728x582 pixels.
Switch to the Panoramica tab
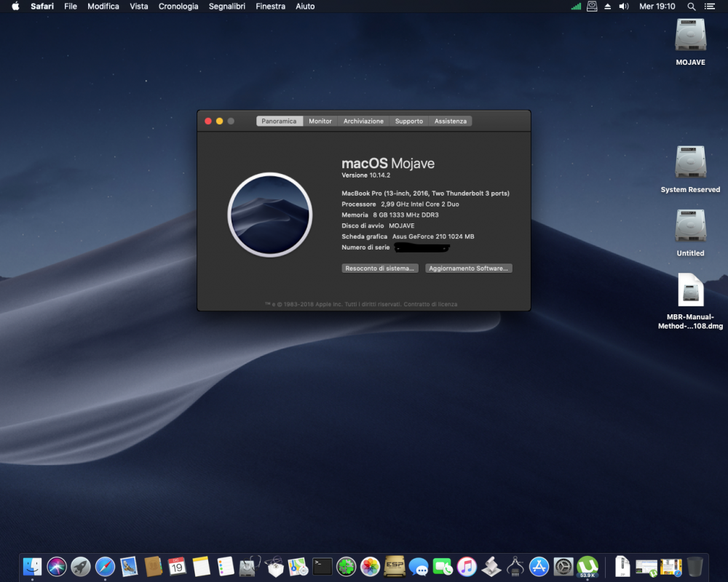point(279,121)
